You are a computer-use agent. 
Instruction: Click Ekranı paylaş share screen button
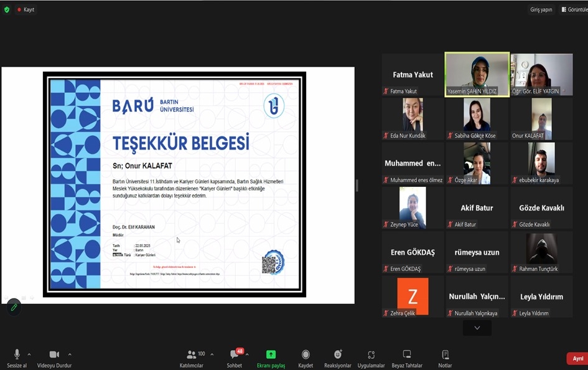pos(271,359)
